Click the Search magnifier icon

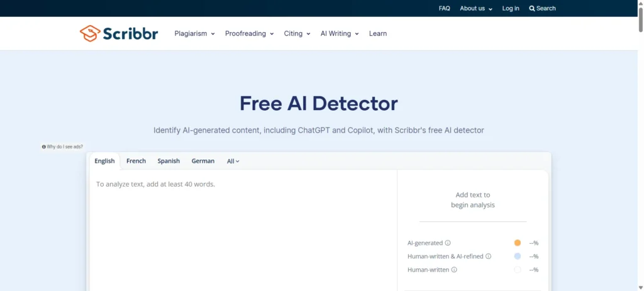pyautogui.click(x=532, y=8)
